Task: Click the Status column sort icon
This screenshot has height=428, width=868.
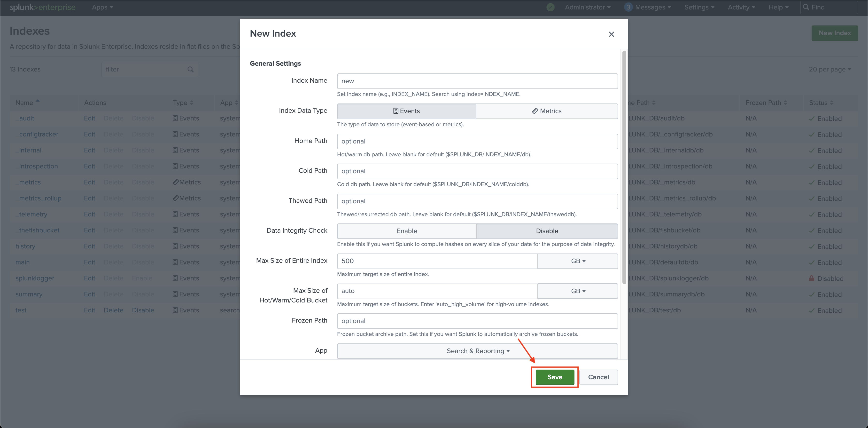Action: tap(832, 103)
